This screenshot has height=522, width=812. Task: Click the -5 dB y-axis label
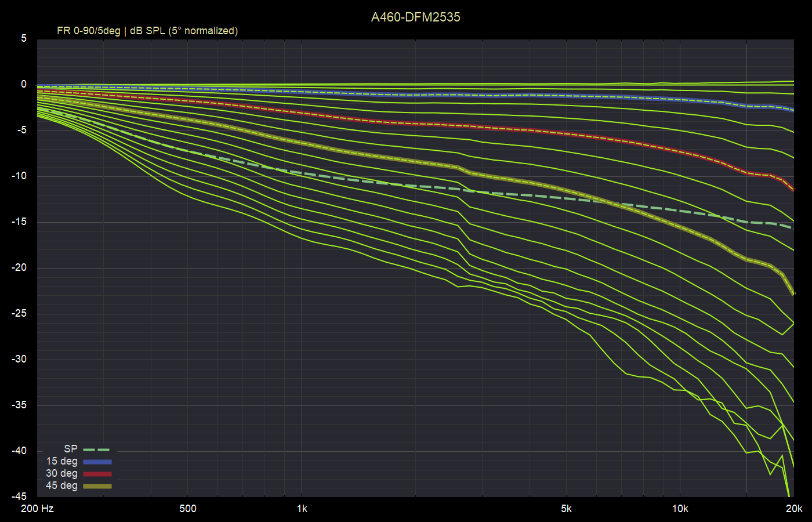21,130
